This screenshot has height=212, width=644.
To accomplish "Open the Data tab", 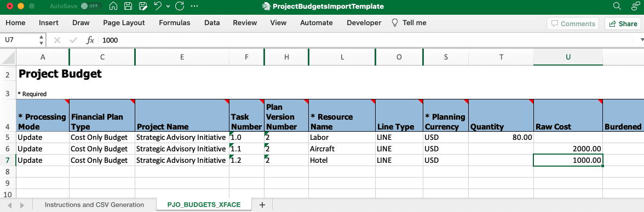I will coord(212,23).
